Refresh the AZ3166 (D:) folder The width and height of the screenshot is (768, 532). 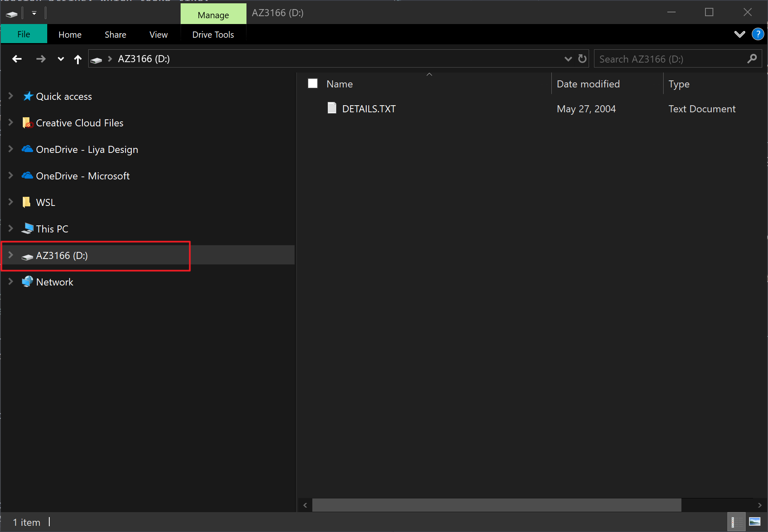(582, 59)
